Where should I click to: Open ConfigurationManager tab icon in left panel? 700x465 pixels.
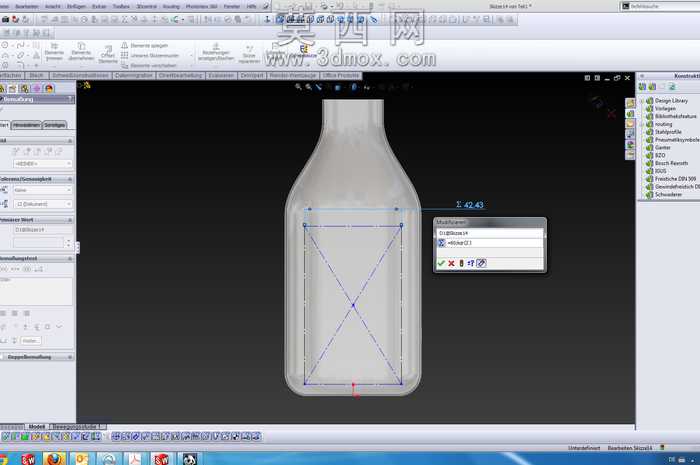tap(25, 88)
